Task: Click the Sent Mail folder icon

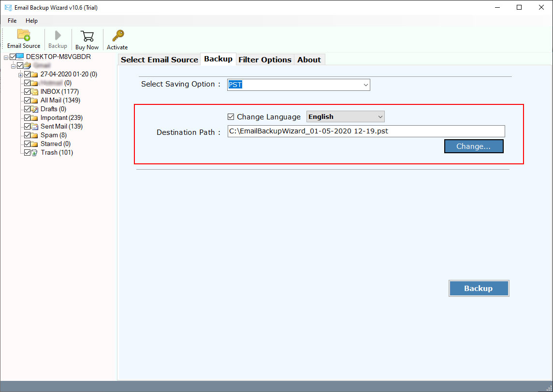Action: (x=34, y=127)
